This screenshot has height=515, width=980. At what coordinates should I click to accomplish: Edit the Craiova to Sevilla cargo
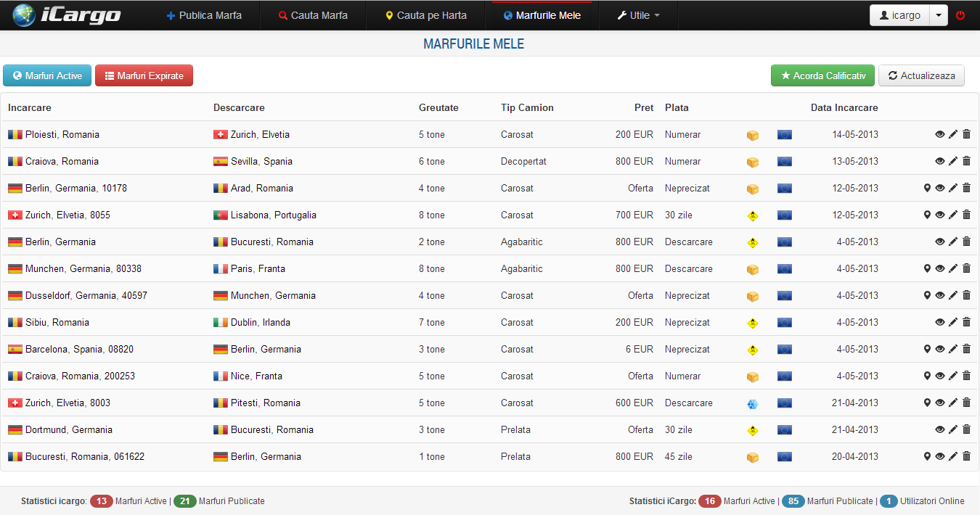953,161
